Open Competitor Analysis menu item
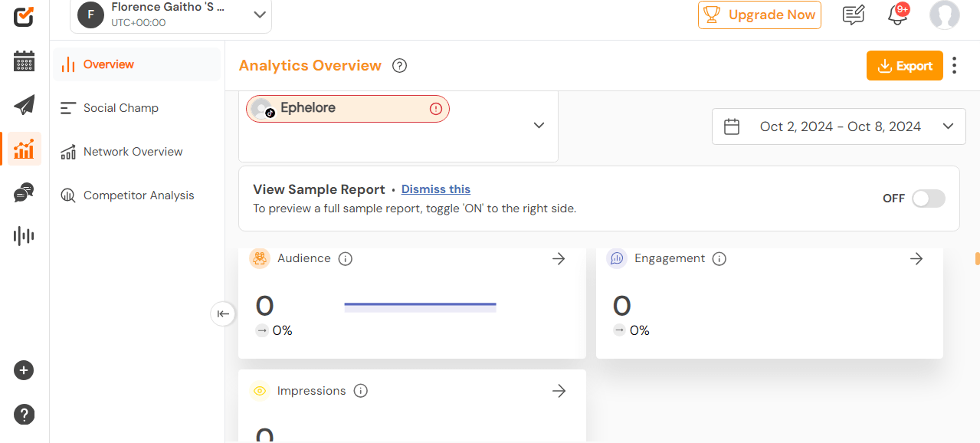Image resolution: width=980 pixels, height=443 pixels. click(137, 195)
